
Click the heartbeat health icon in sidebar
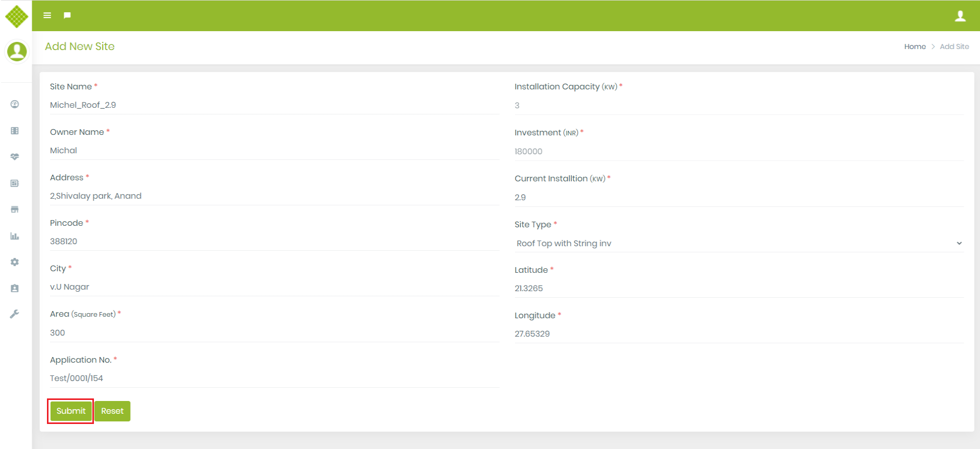[x=15, y=157]
